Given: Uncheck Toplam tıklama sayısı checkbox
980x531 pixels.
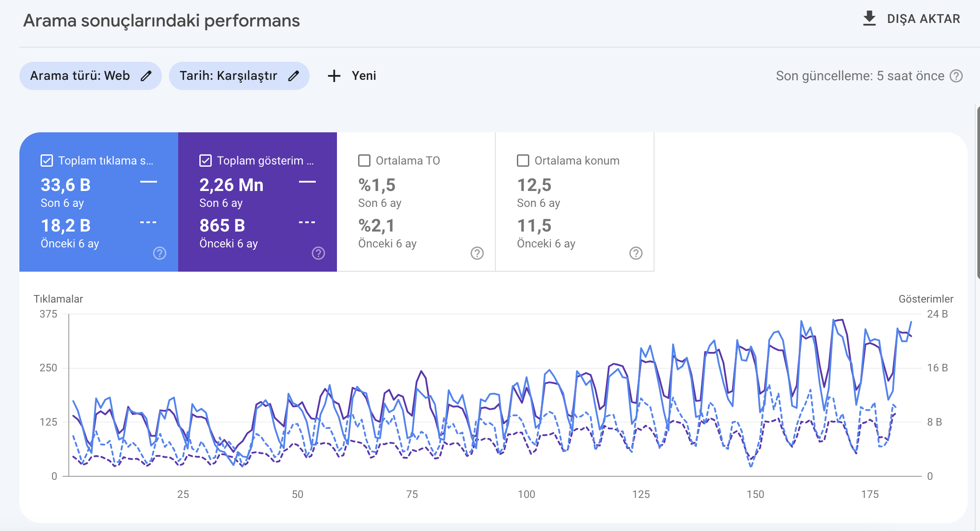Looking at the screenshot, I should tap(47, 161).
